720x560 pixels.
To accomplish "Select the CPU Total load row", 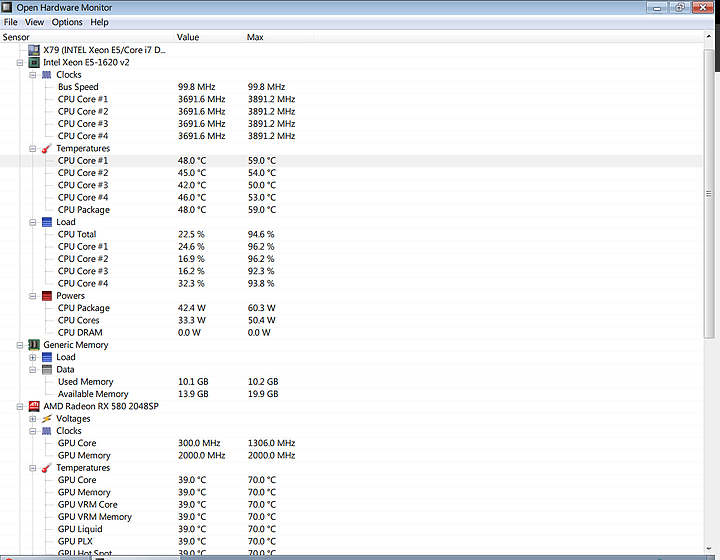I will (351, 235).
